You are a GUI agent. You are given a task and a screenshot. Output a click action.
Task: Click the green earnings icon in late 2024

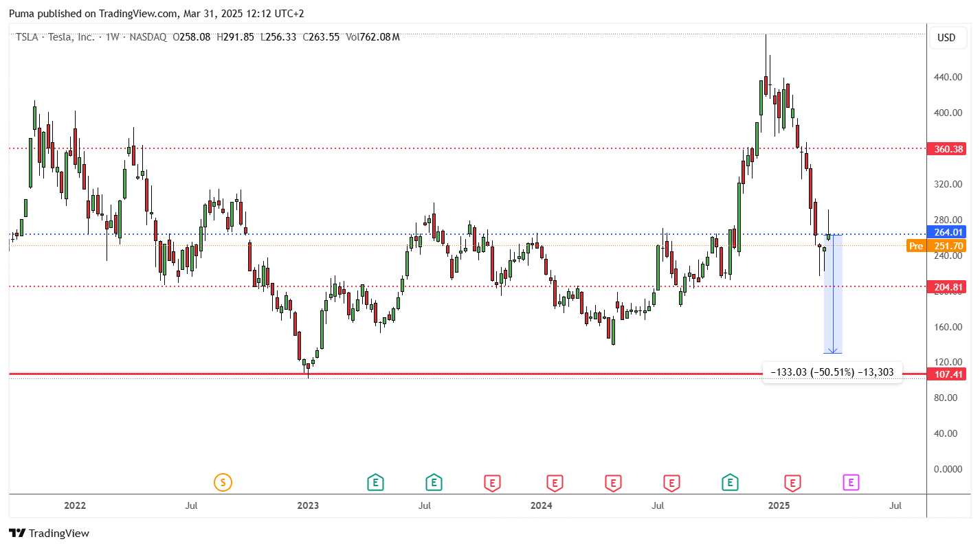pos(730,483)
